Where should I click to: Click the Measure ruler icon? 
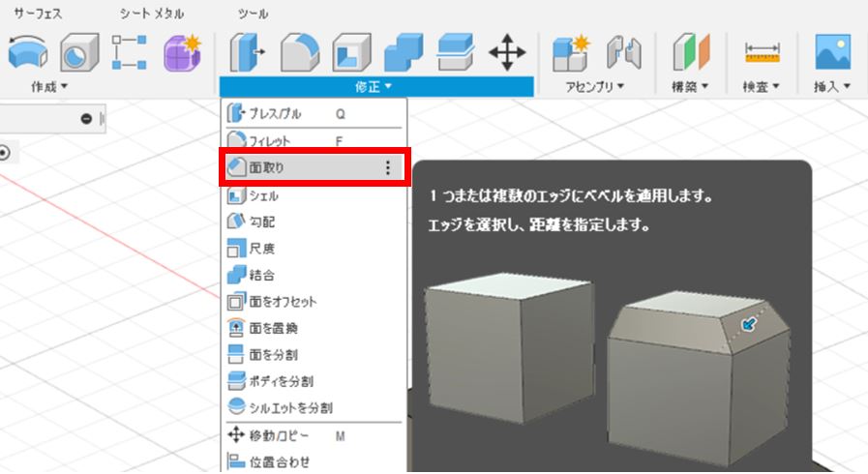(x=763, y=52)
